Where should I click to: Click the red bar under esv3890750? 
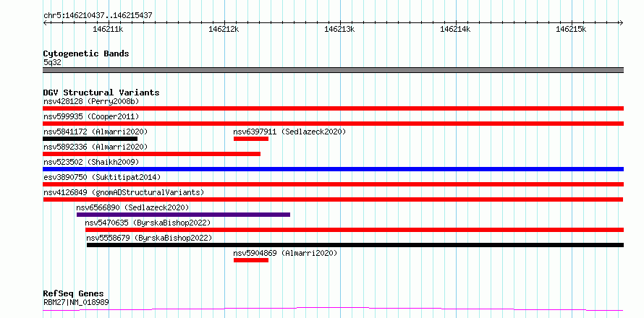point(334,184)
